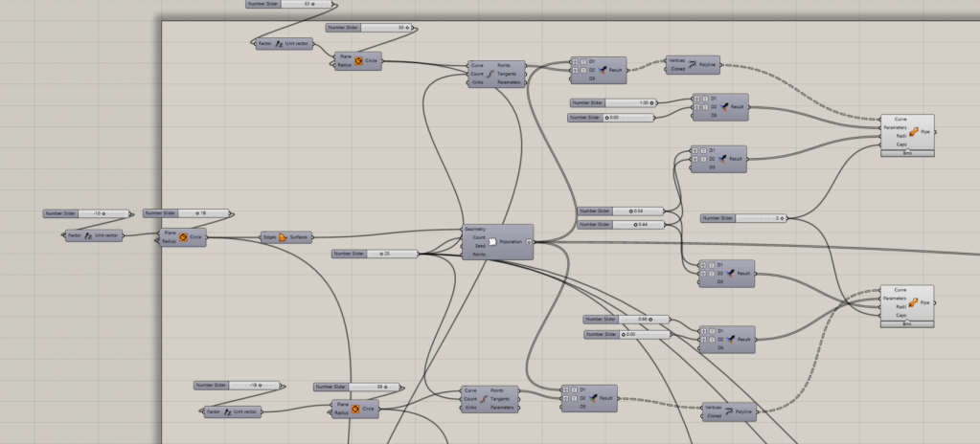
Task: Expand the Population component's plus button
Action: [x=529, y=242]
